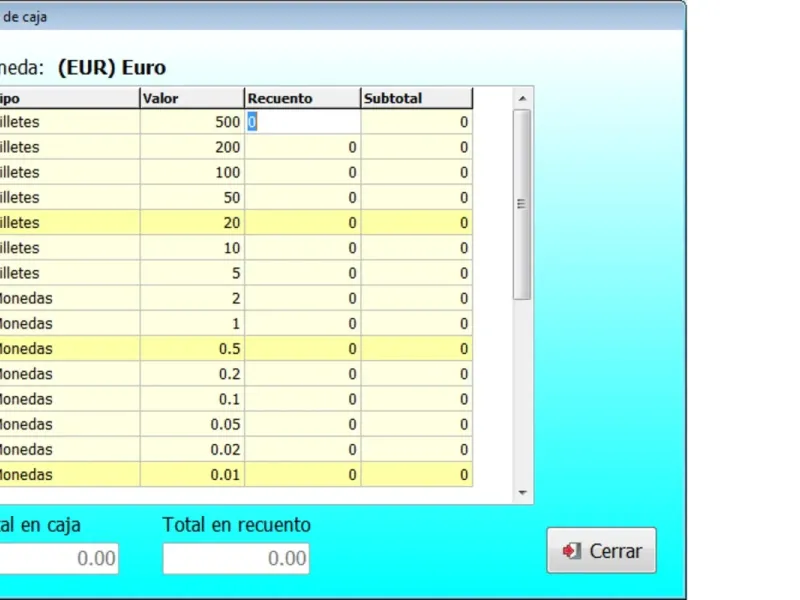Screen dimensions: 800x600
Task: Click Subtotal cell in the 0.2 row
Action: (417, 374)
